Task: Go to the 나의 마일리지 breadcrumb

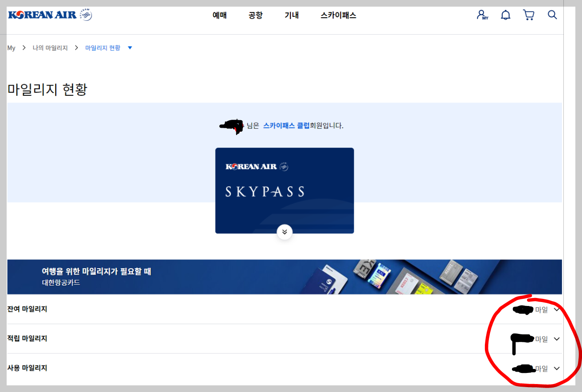Action: pyautogui.click(x=50, y=48)
